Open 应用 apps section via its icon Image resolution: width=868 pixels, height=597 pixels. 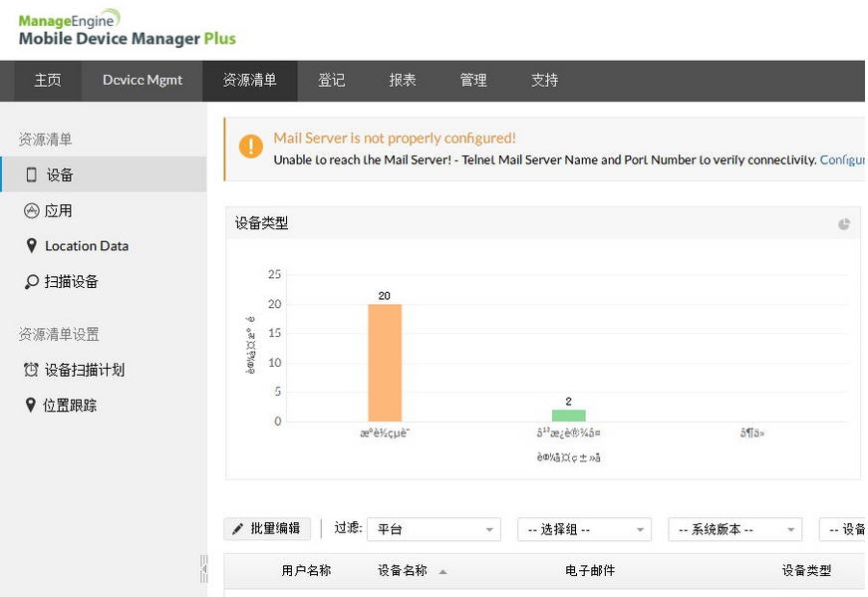pyautogui.click(x=31, y=210)
